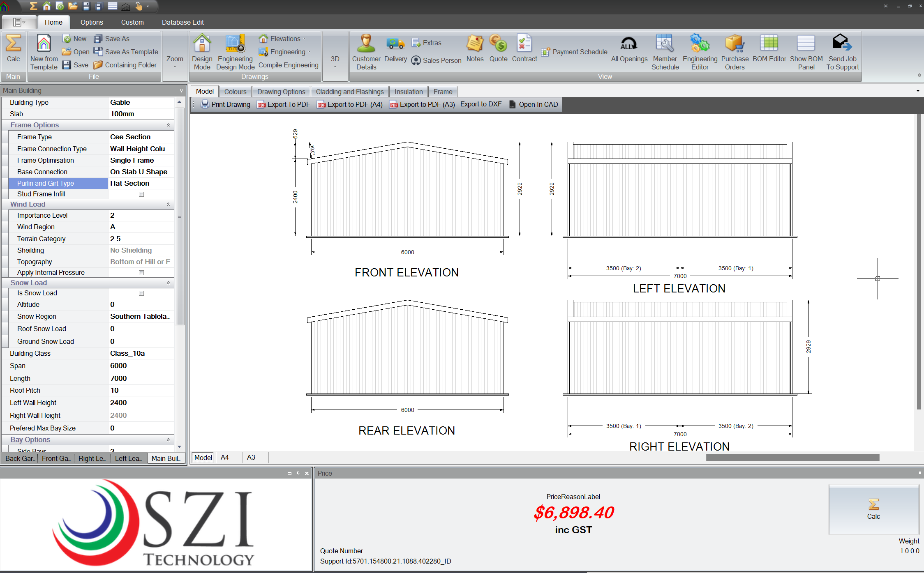This screenshot has height=573, width=924.
Task: Collapse the Bay Options section
Action: click(x=168, y=440)
